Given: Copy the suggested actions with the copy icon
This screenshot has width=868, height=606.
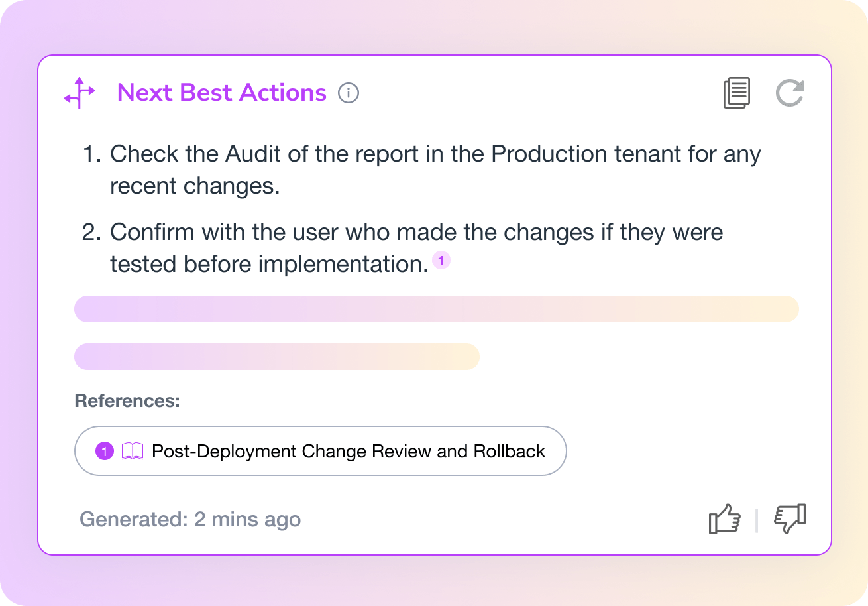Looking at the screenshot, I should click(x=736, y=93).
